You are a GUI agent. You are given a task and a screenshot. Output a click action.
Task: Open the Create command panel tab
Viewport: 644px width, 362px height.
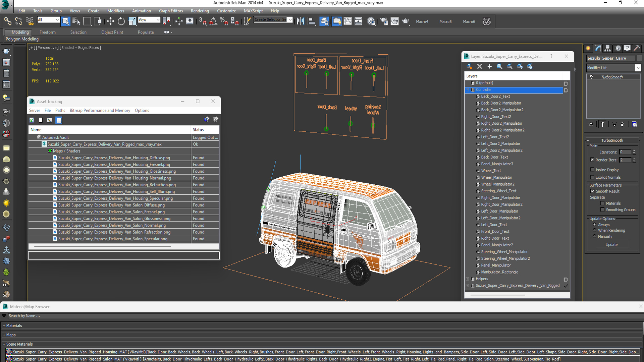click(x=588, y=48)
